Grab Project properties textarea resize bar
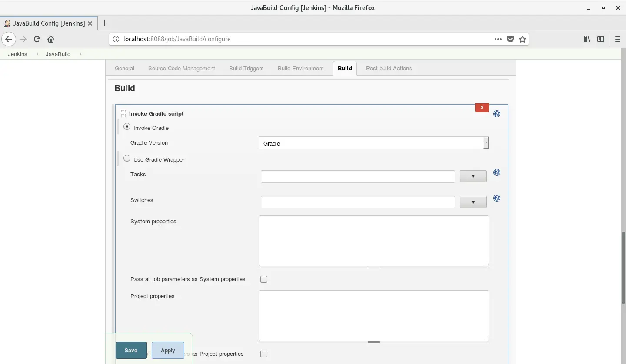626x364 pixels. 373,342
